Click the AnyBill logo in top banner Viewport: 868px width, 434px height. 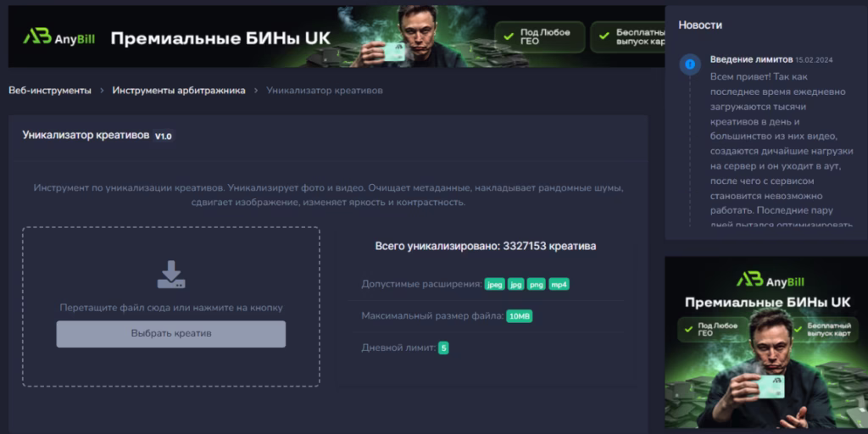(x=59, y=37)
